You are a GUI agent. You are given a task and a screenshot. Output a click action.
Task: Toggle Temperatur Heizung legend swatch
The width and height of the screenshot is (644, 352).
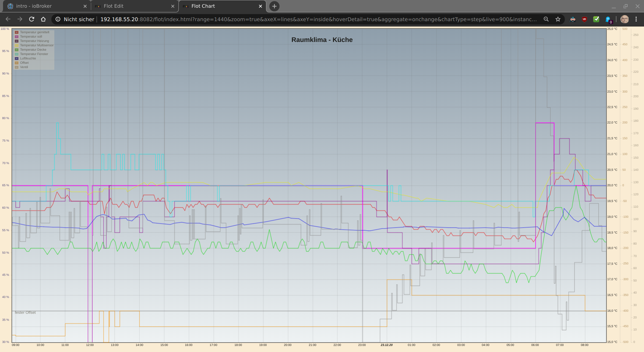16,41
